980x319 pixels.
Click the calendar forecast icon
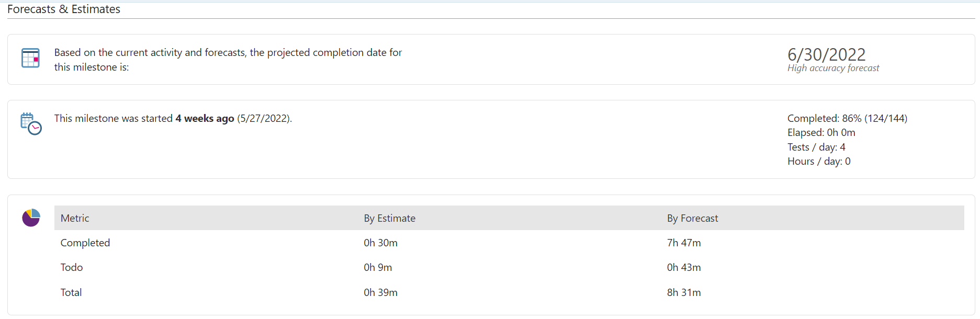click(30, 58)
